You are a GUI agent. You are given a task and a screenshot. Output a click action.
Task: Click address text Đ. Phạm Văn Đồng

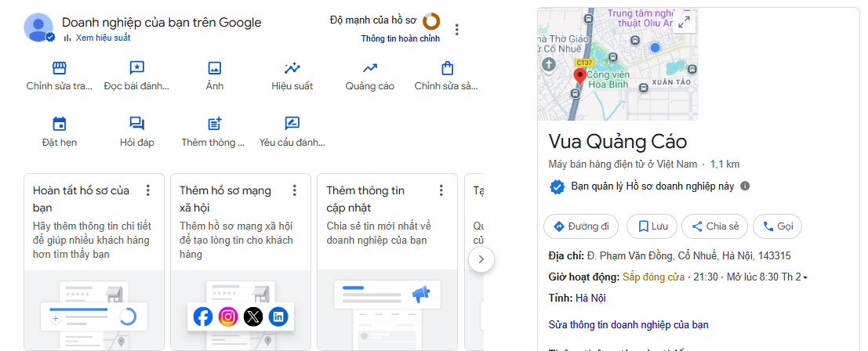click(688, 256)
